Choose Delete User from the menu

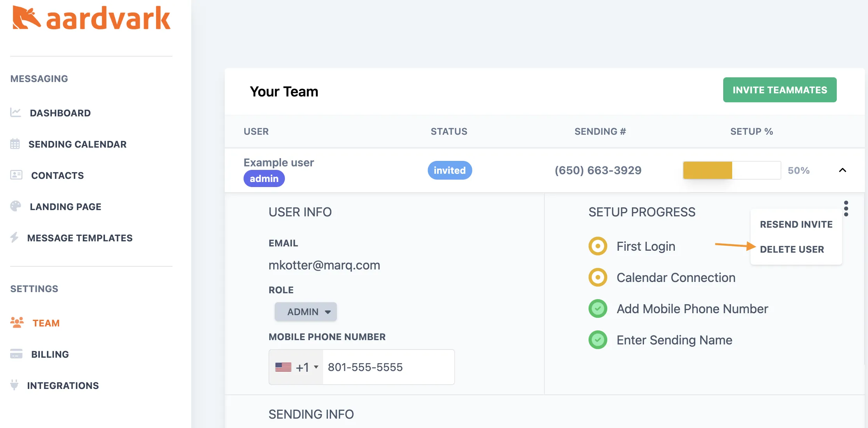[792, 249]
